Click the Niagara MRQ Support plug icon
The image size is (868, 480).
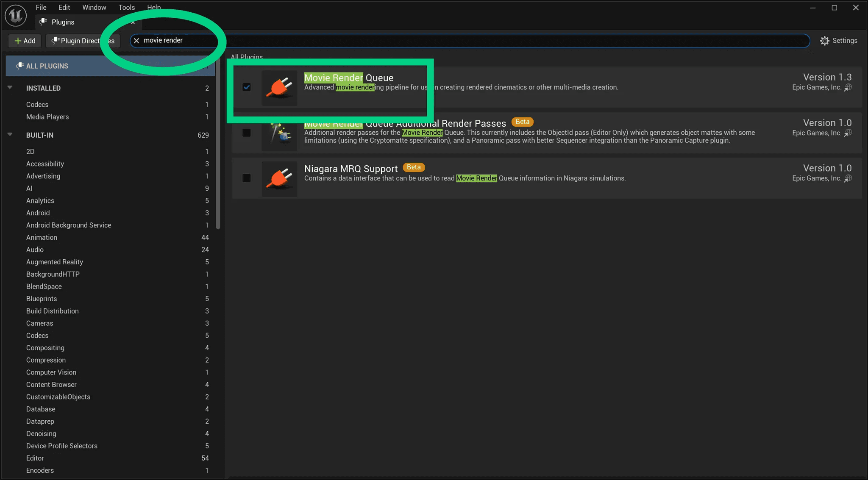(279, 178)
